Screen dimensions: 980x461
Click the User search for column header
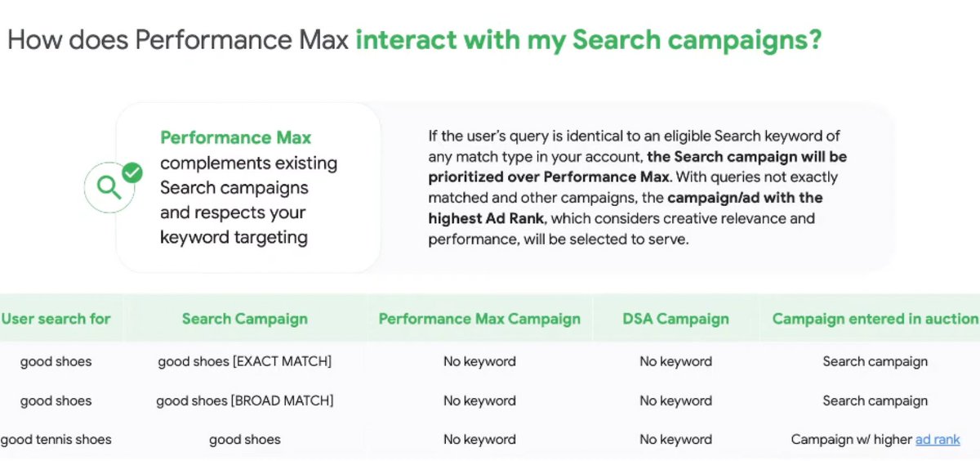coord(56,319)
